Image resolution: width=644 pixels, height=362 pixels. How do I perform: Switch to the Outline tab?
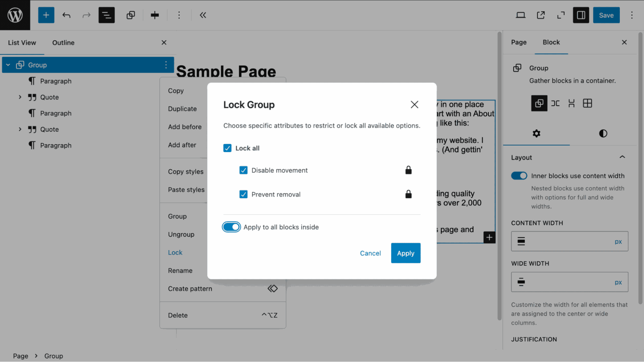coord(63,43)
